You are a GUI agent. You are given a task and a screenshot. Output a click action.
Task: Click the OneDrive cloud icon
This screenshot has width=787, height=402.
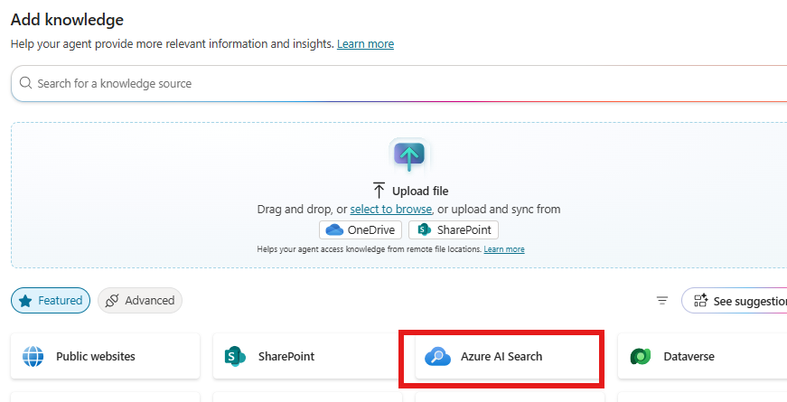coord(334,230)
